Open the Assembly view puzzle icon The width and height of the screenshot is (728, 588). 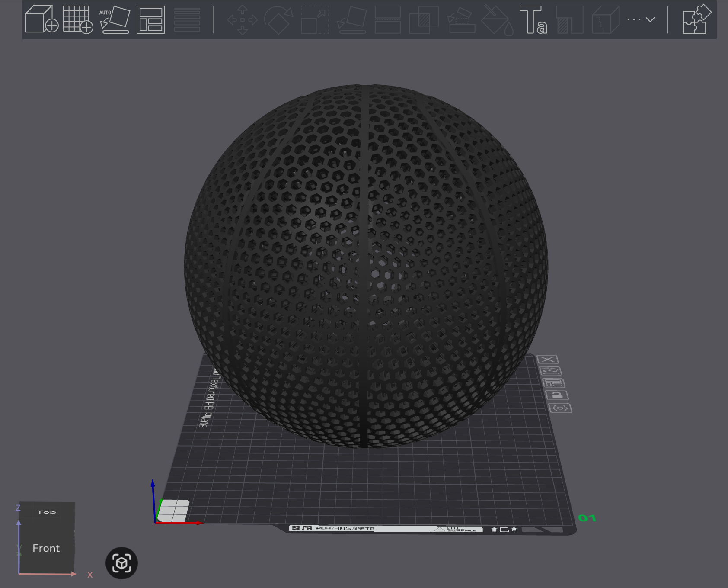tap(696, 19)
